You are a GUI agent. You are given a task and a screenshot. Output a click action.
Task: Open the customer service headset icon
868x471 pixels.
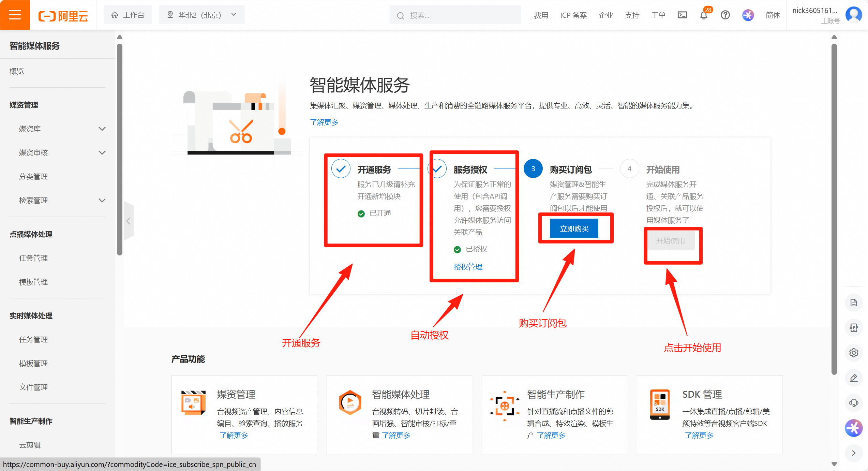[x=854, y=402]
